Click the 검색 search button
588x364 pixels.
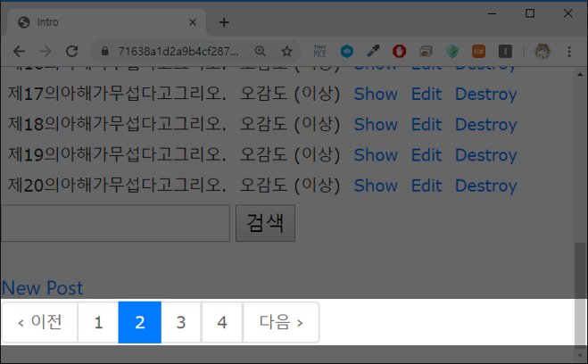pos(266,223)
